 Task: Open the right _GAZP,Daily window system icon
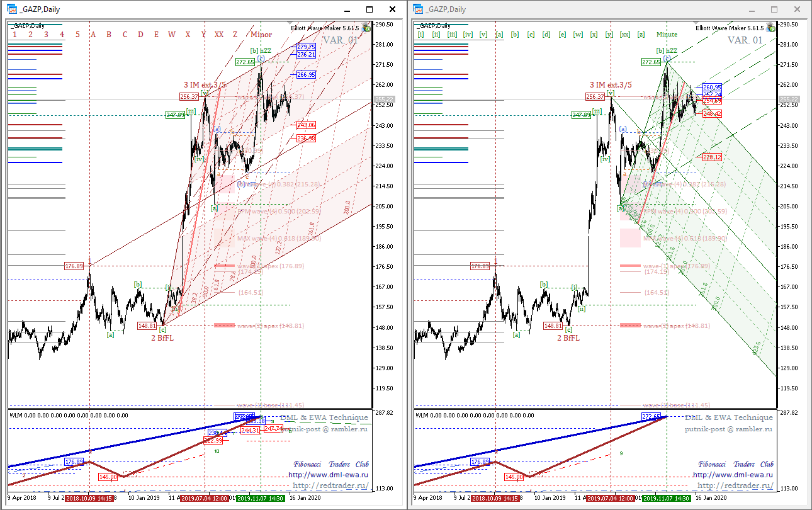coord(419,9)
